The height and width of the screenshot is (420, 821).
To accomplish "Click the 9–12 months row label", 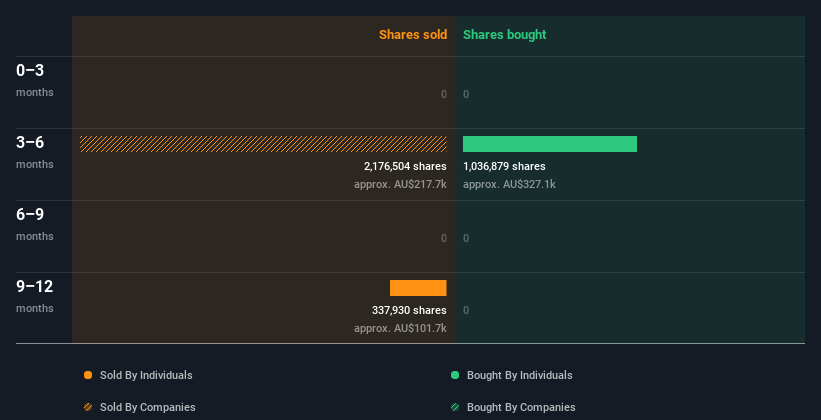I will 35,296.
